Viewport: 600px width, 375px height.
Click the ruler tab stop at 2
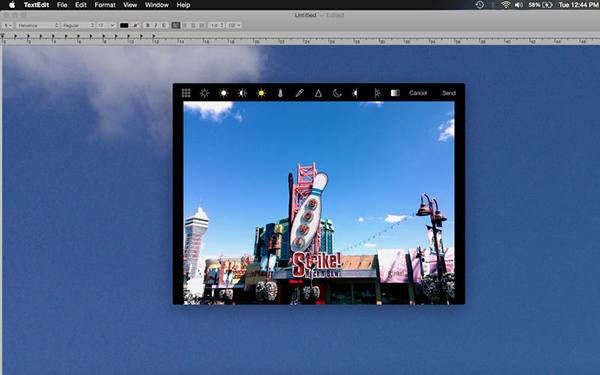[28, 37]
